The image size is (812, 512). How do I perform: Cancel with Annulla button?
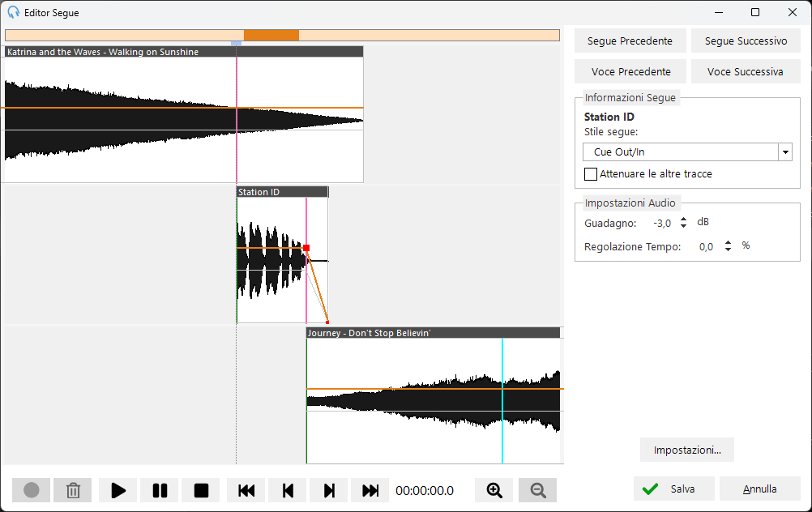[x=759, y=489]
